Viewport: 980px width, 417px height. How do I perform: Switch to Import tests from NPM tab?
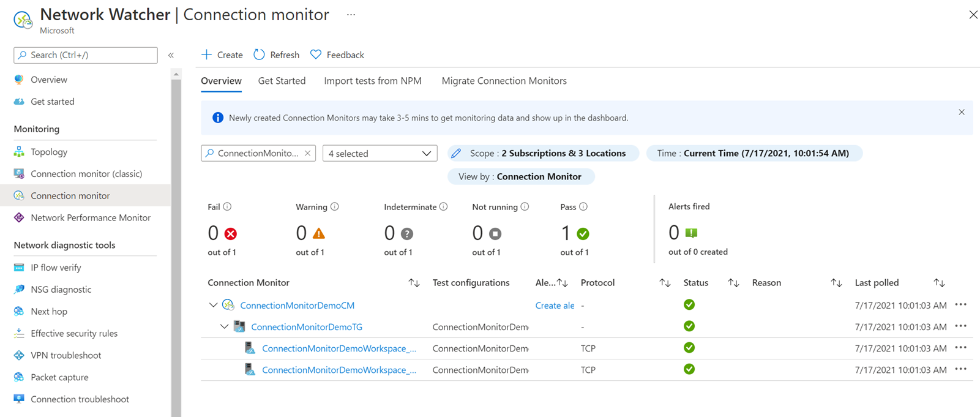tap(372, 81)
